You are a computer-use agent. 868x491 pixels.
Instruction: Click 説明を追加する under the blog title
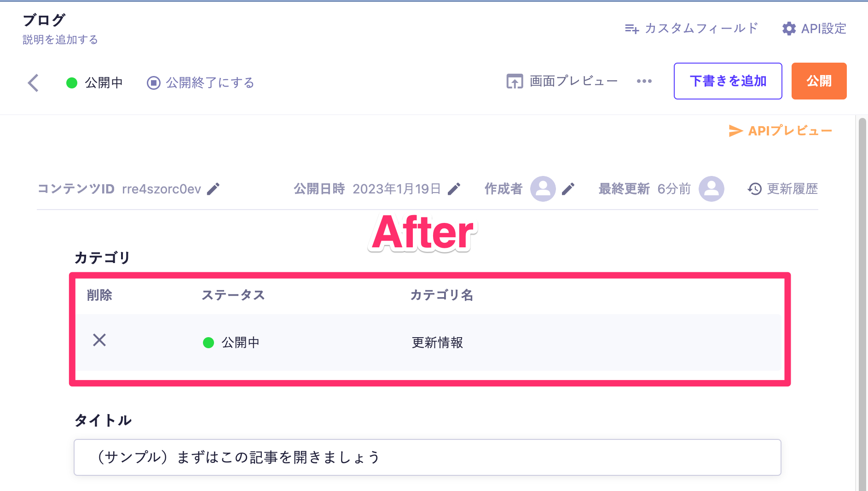[60, 40]
